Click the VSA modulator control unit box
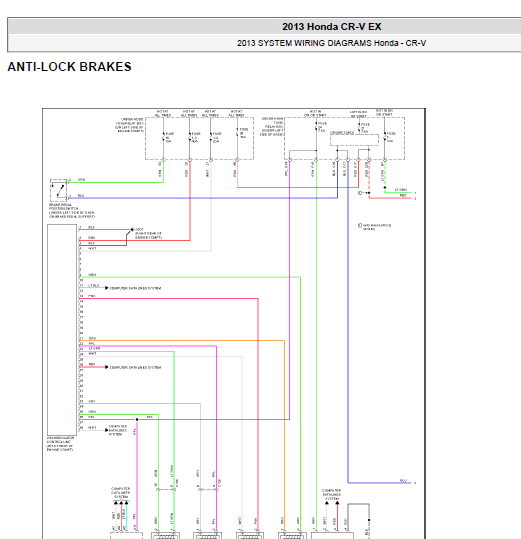The width and height of the screenshot is (521, 539). pyautogui.click(x=62, y=330)
